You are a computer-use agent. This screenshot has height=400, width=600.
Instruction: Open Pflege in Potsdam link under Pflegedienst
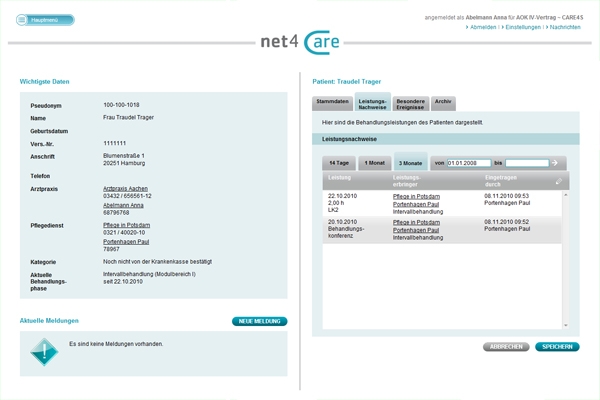(126, 225)
